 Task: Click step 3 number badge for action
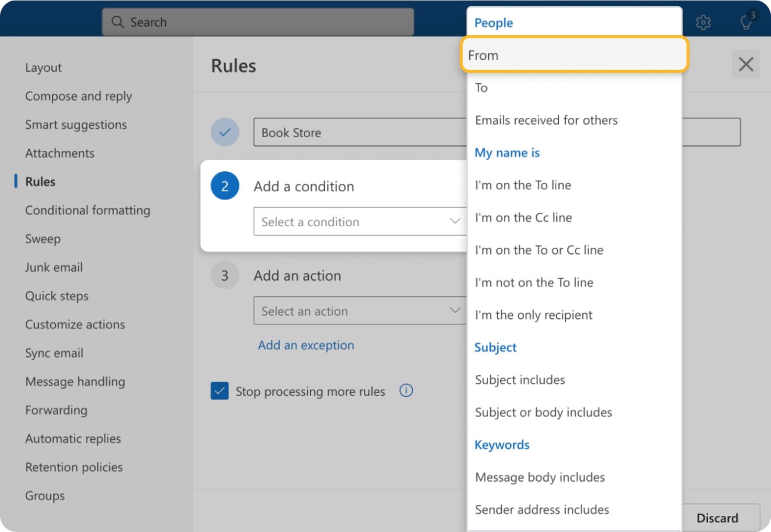coord(225,275)
